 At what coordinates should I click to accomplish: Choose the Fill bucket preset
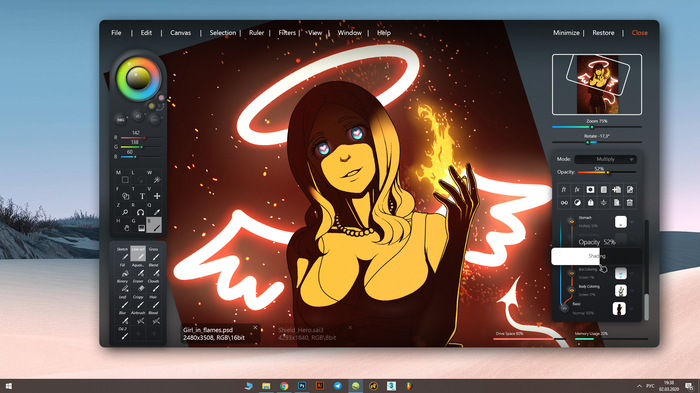tap(123, 270)
